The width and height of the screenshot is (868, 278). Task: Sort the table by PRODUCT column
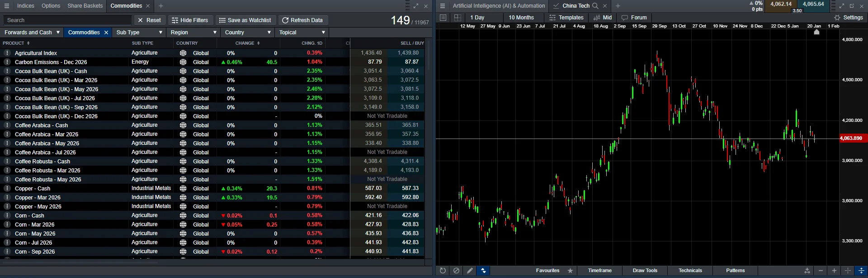coord(16,43)
